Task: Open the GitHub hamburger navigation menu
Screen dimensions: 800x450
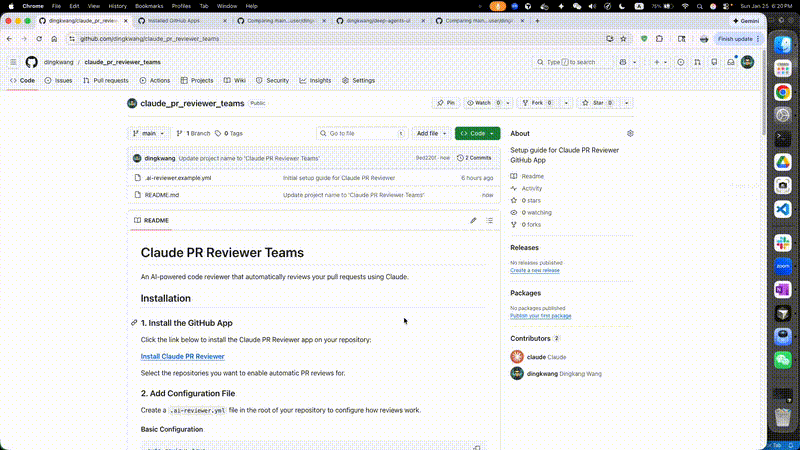Action: (13, 62)
